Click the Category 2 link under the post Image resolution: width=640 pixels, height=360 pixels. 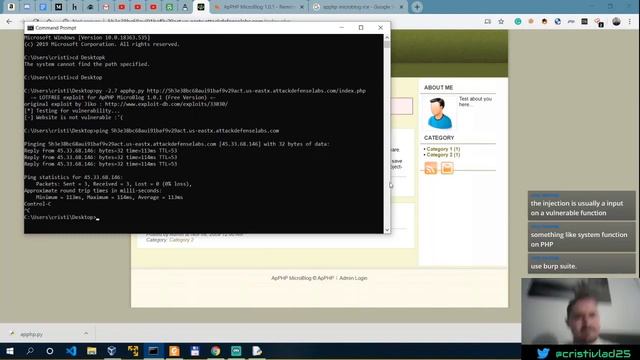pos(182,240)
